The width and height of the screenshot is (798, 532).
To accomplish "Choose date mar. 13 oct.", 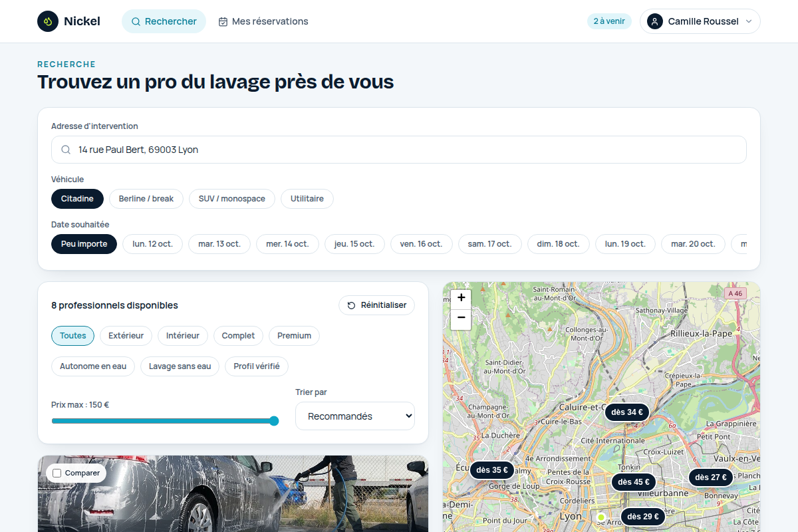I will 219,244.
